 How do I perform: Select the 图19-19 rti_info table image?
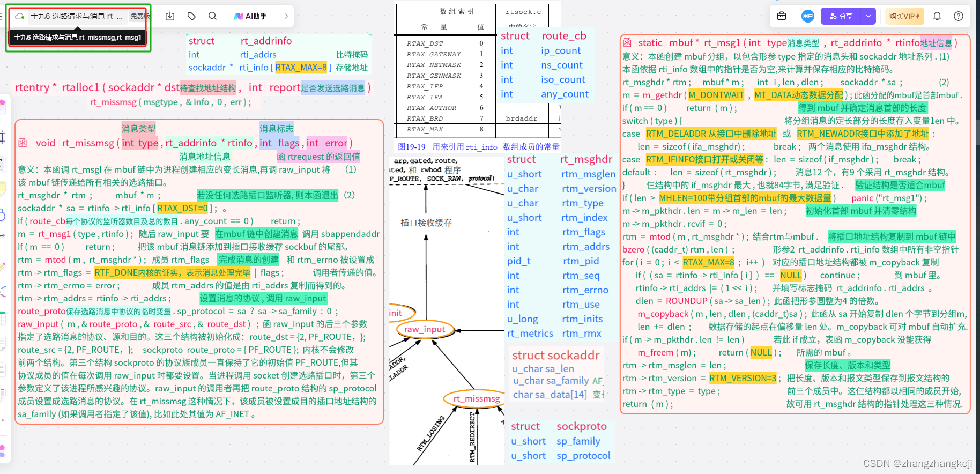tap(477, 78)
